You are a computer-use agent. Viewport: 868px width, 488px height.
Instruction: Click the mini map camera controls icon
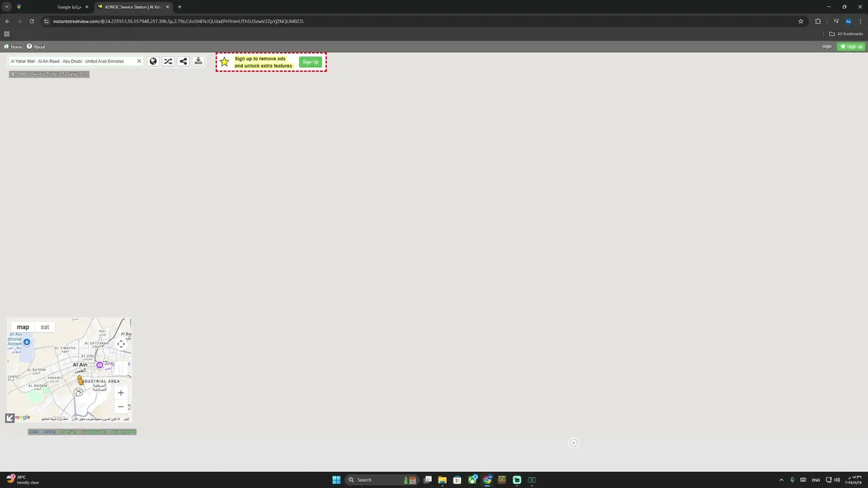pyautogui.click(x=121, y=344)
